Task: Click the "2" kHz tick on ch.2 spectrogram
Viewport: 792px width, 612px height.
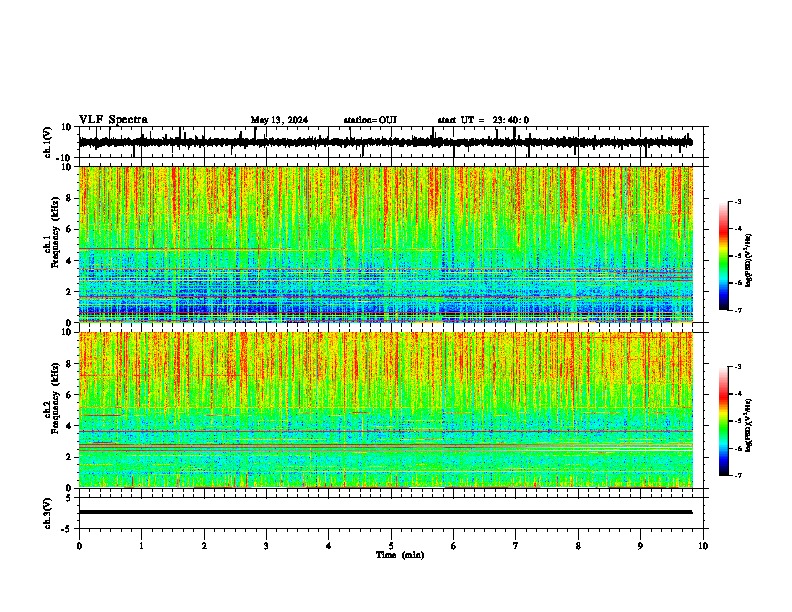Action: click(70, 457)
